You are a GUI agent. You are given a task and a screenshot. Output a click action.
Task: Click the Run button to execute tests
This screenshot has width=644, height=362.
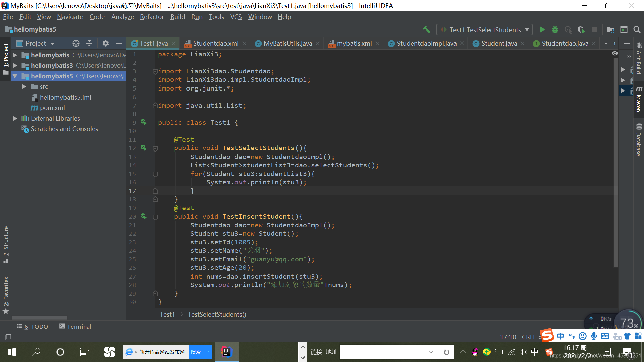pos(542,29)
